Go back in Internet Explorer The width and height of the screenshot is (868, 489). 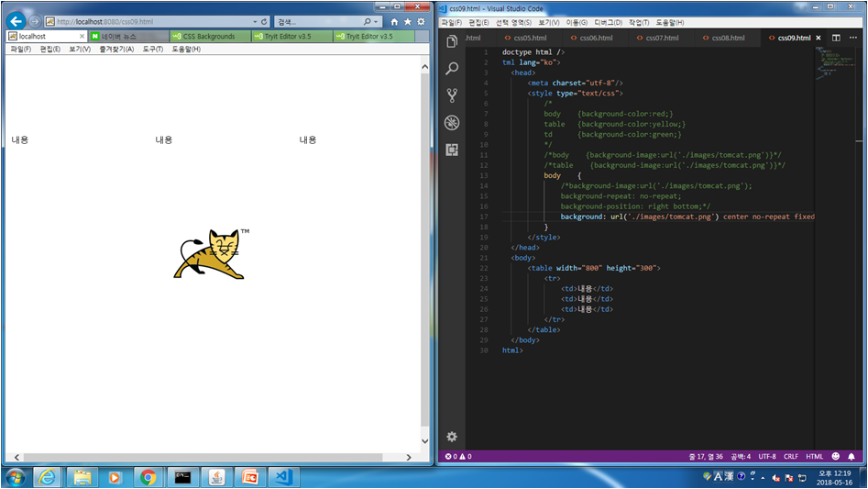tap(16, 21)
